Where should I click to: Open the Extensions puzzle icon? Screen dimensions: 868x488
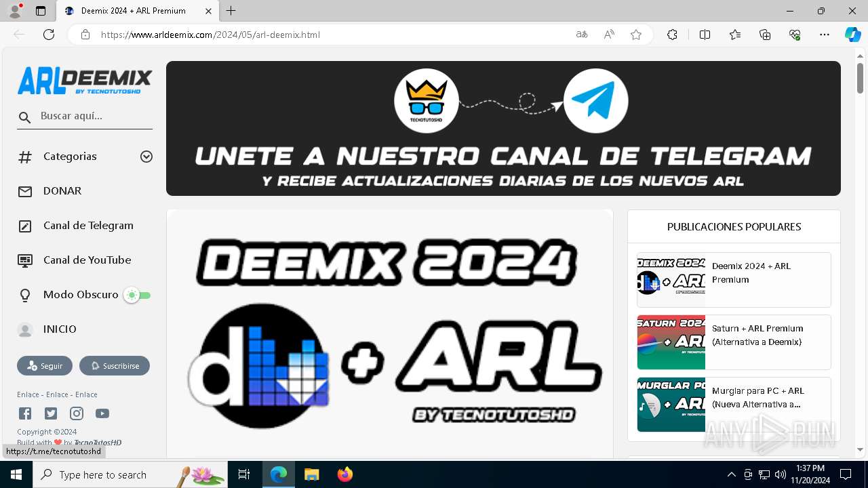(672, 35)
